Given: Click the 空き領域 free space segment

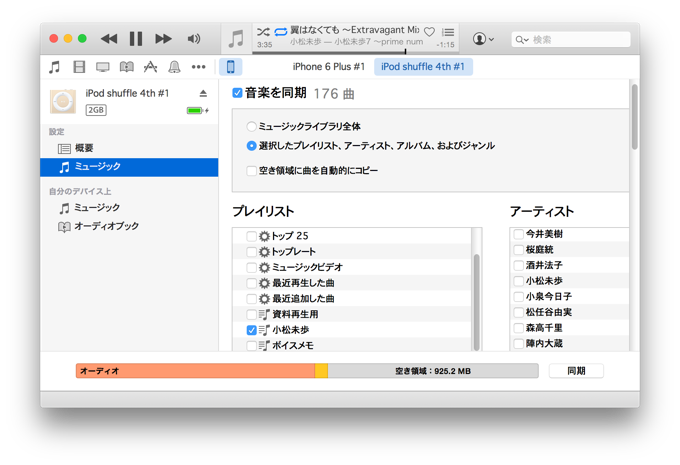Looking at the screenshot, I should click(433, 371).
